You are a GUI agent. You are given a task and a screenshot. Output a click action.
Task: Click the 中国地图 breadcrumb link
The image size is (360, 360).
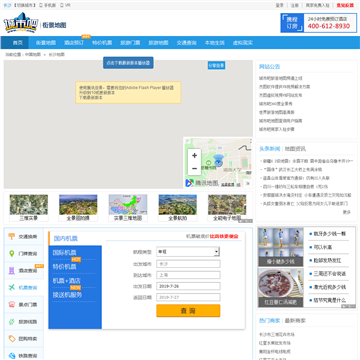tap(33, 54)
